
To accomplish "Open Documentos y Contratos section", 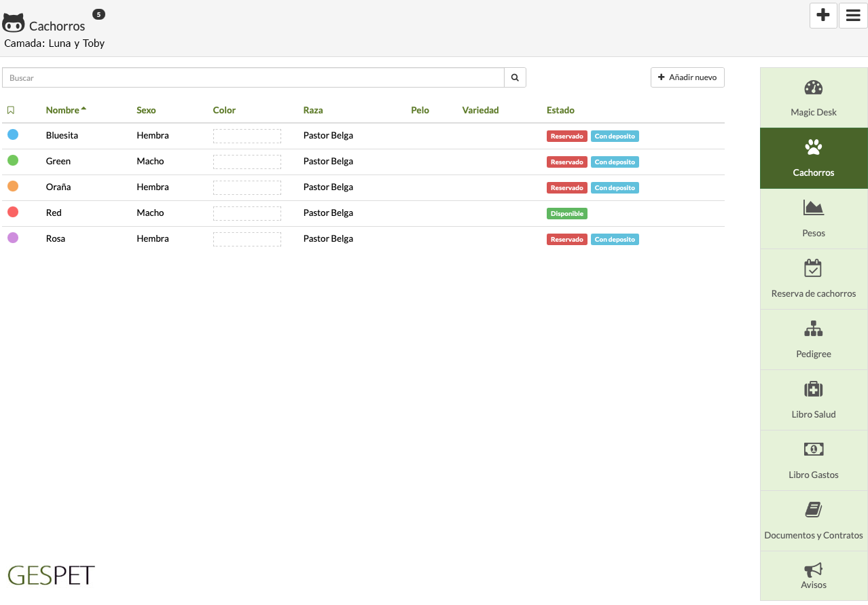I will tap(813, 521).
